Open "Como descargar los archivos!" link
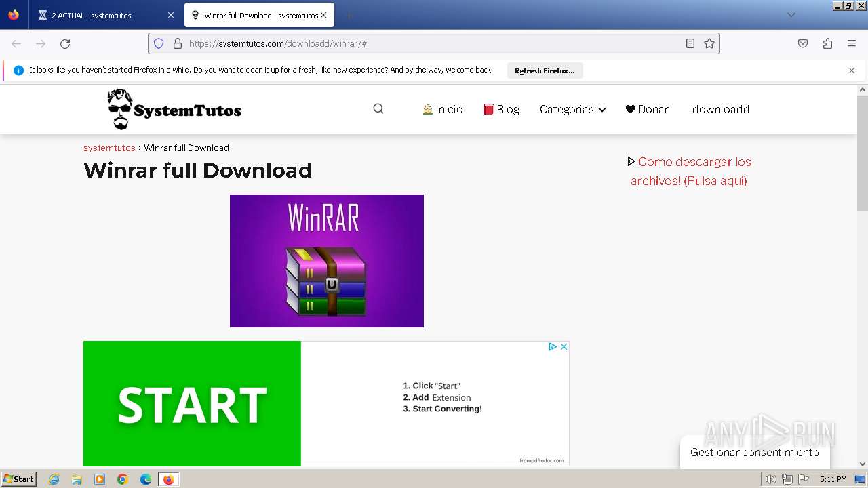Image resolution: width=868 pixels, height=488 pixels. click(690, 171)
